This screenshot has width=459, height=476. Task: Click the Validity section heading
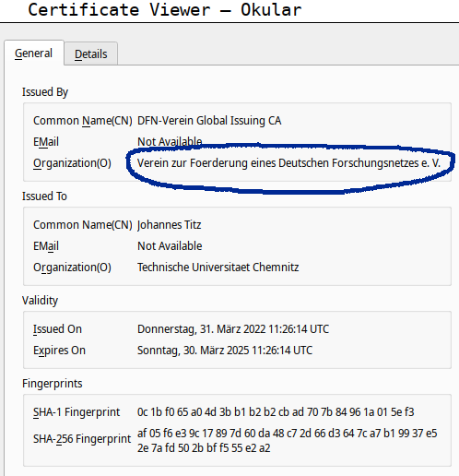(40, 301)
